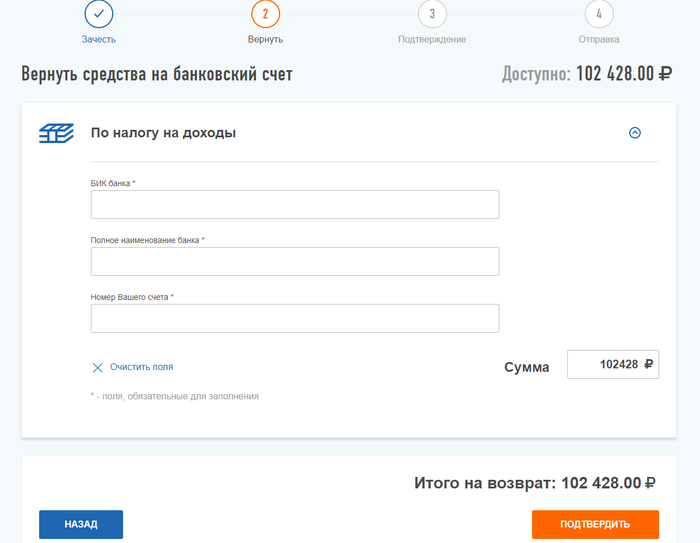Click into the Номер Вашего счета field

pos(294,318)
